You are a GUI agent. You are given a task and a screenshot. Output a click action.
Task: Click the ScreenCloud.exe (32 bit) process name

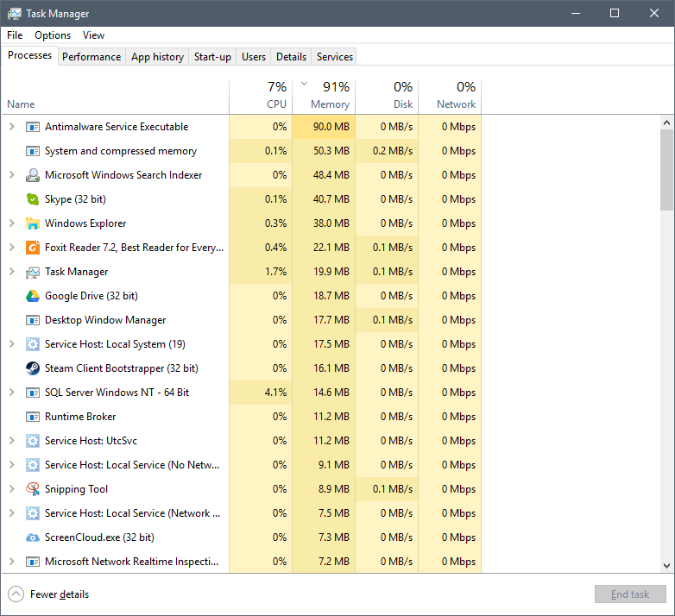pos(99,537)
